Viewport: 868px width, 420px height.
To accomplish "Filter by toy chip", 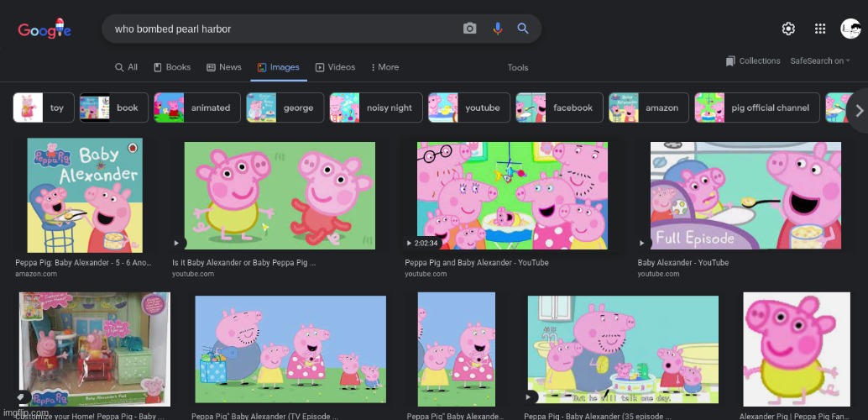I will (44, 108).
